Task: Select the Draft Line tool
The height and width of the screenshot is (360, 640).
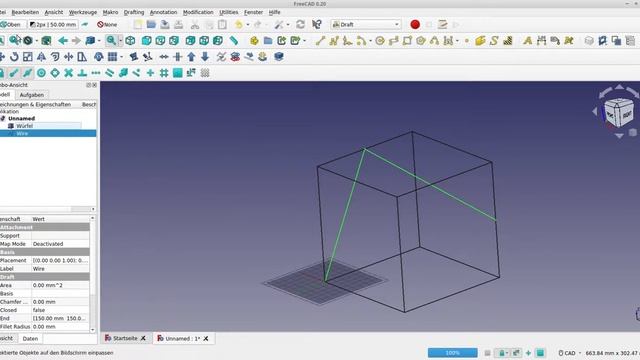Action: [x=320, y=40]
